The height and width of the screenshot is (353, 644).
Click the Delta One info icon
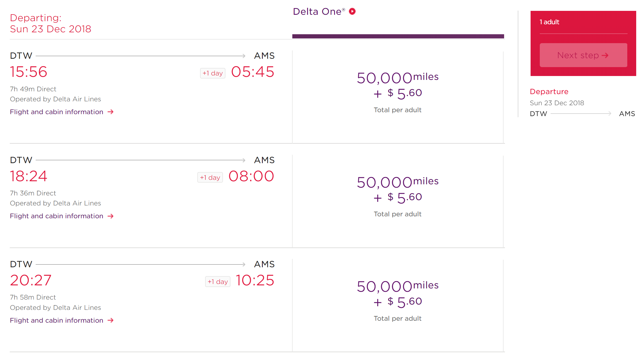click(x=352, y=11)
